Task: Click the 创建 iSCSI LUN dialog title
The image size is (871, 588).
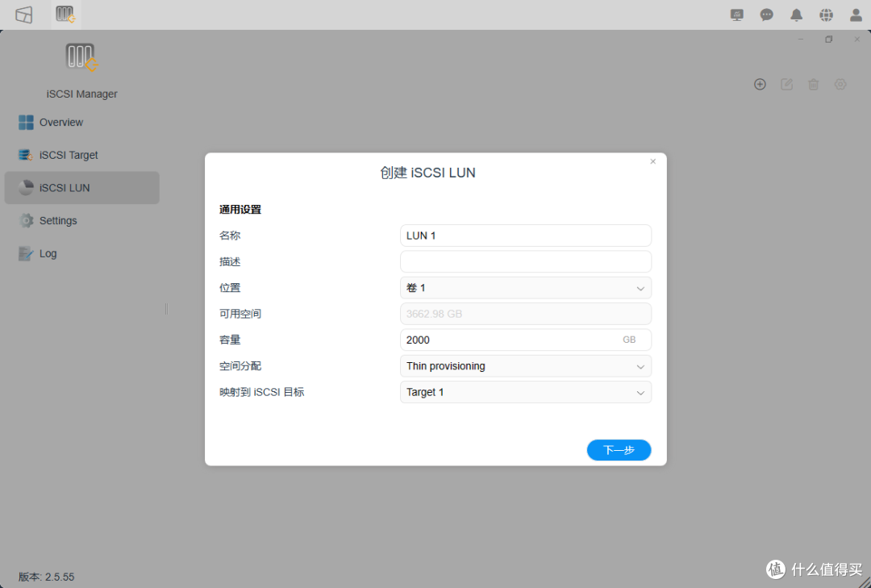Action: coord(427,173)
